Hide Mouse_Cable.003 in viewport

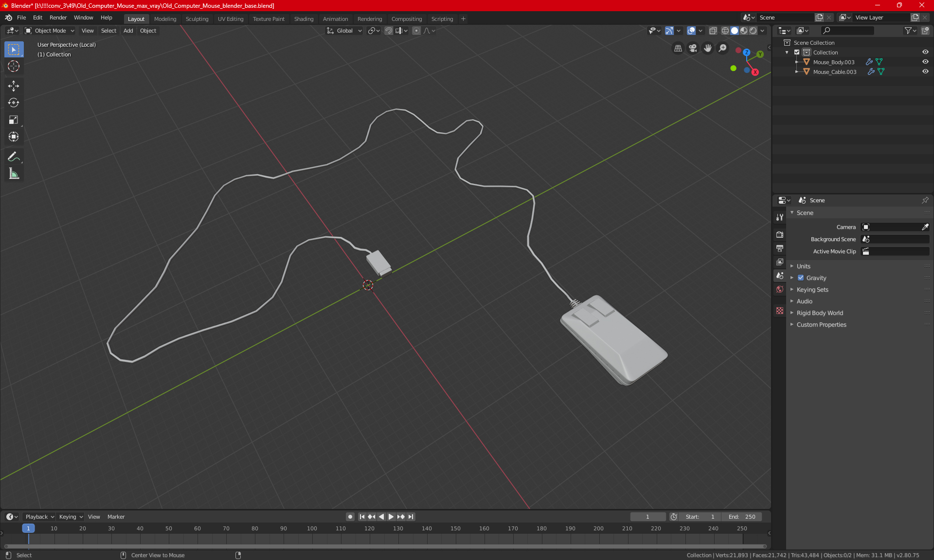925,71
